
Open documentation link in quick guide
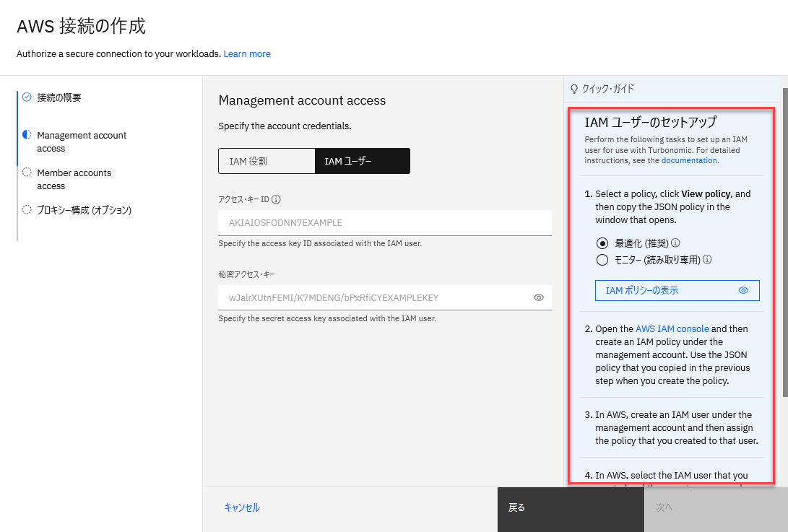point(689,160)
